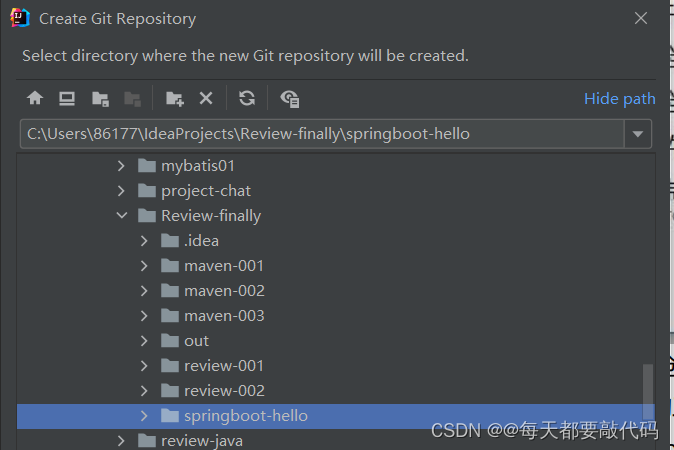Select project-chat directory row
The image size is (674, 450).
point(335,191)
